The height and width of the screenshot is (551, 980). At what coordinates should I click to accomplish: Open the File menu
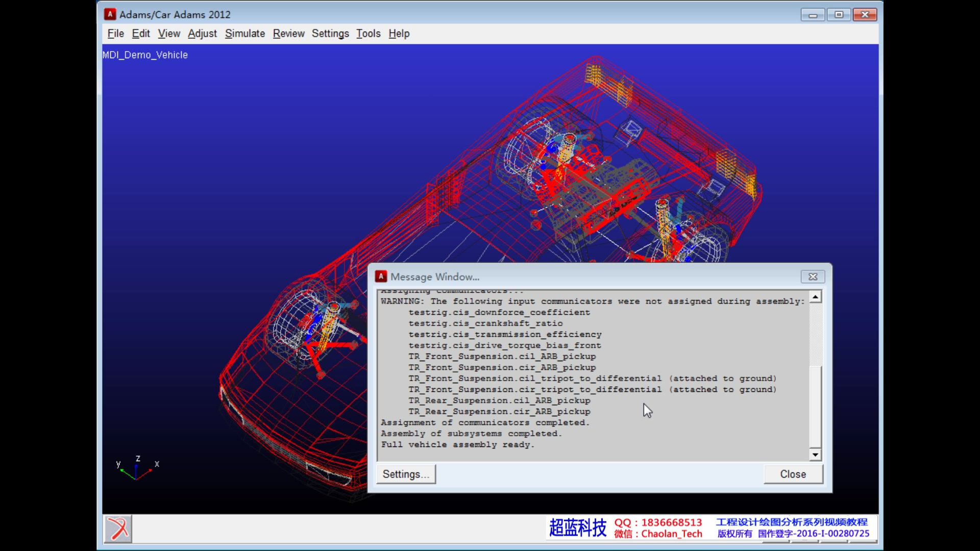click(115, 34)
